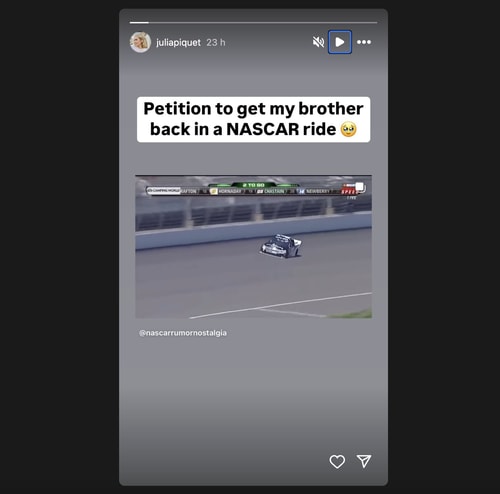Tap the Petition caption text sticker
The width and height of the screenshot is (500, 494).
pyautogui.click(x=253, y=119)
